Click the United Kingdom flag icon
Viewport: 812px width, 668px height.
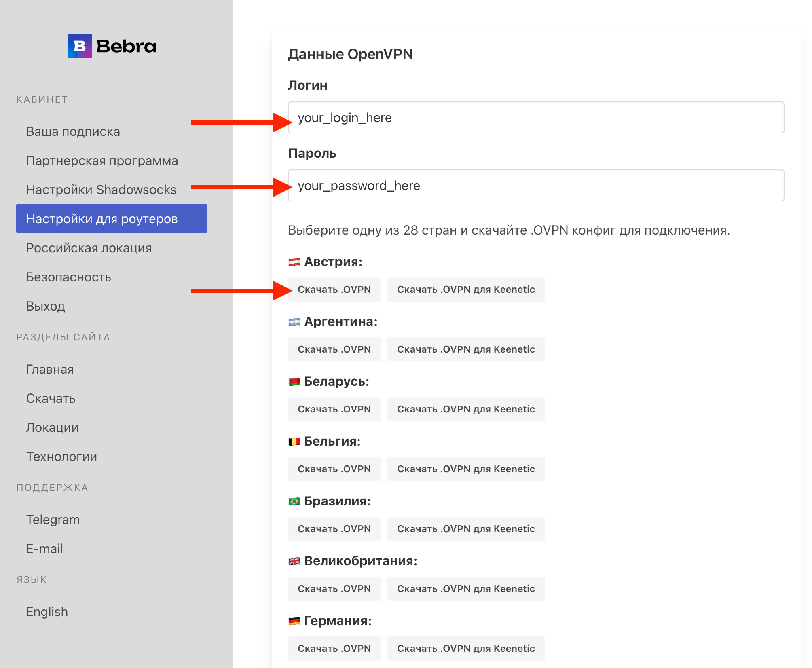[x=294, y=561]
